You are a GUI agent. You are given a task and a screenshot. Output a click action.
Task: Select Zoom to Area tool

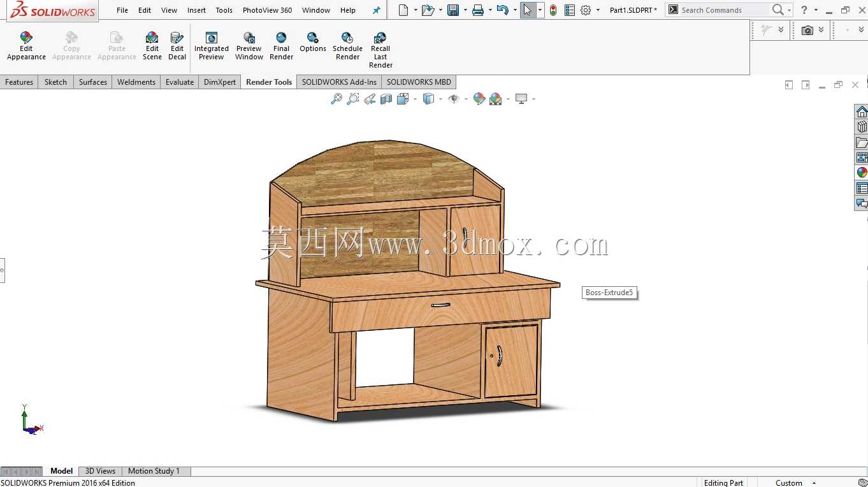tap(353, 99)
